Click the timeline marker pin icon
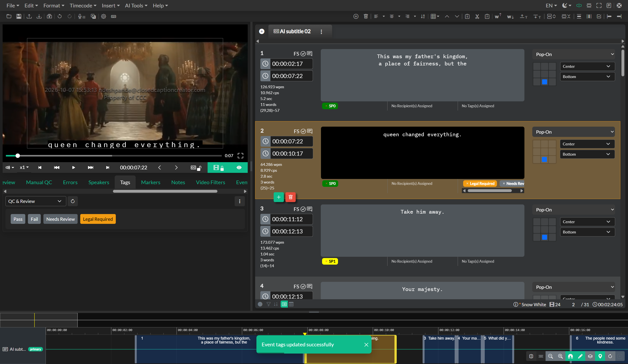Image resolution: width=628 pixels, height=364 pixels. [x=600, y=356]
